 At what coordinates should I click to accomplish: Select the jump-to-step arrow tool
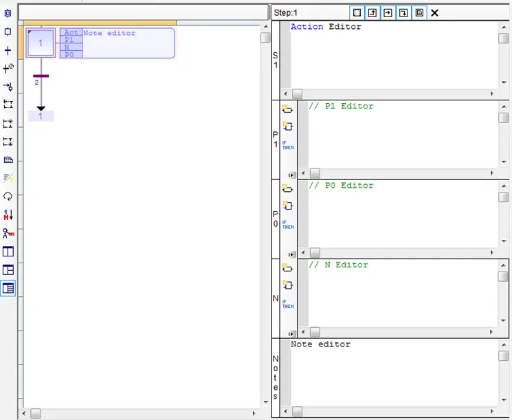(8, 87)
